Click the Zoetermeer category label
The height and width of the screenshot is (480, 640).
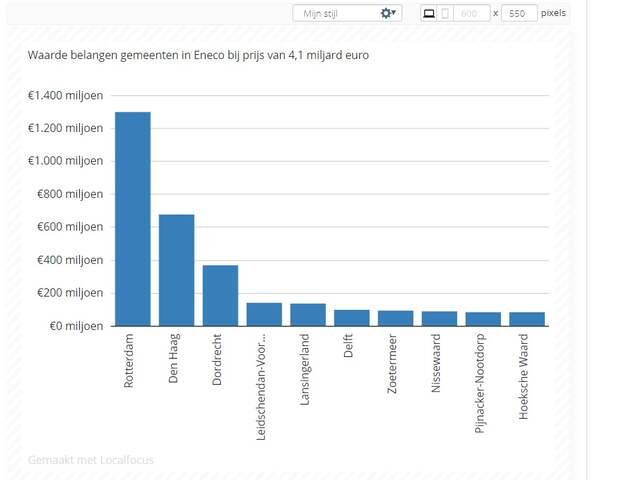(392, 364)
